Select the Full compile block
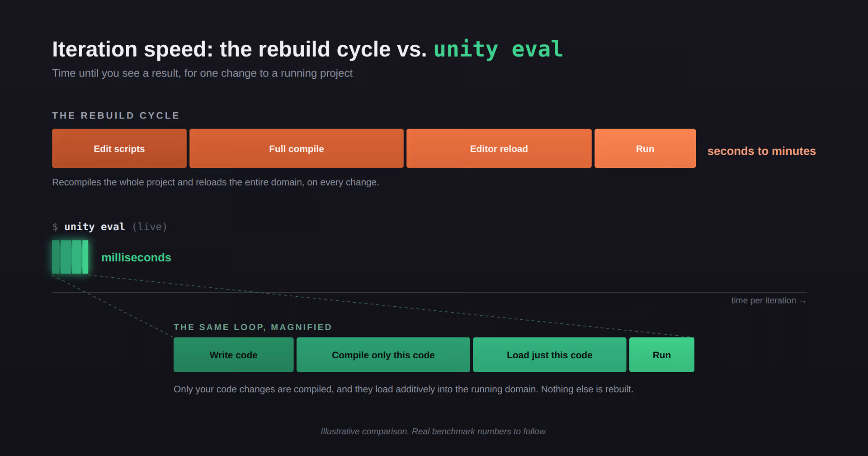 tap(297, 148)
